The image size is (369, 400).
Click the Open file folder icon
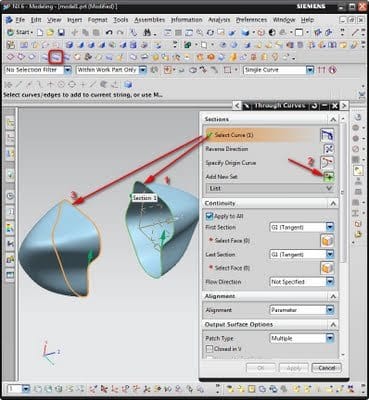[50, 32]
